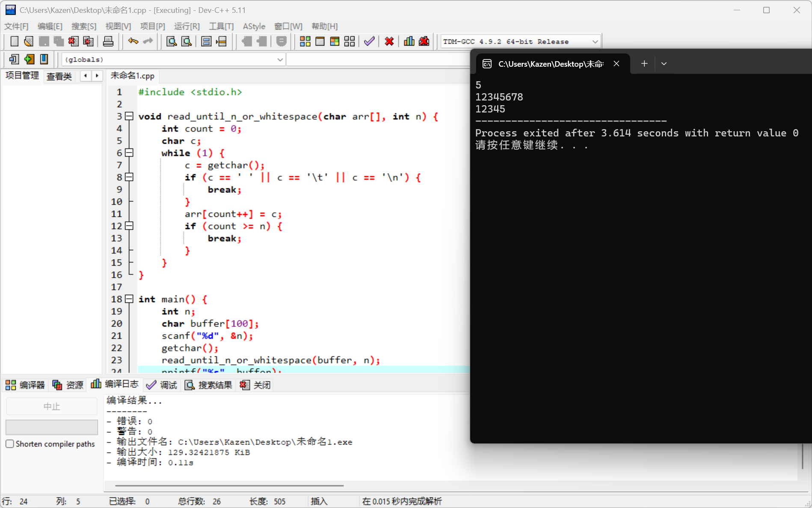The width and height of the screenshot is (812, 508).
Task: Click the Redo toolbar icon
Action: [148, 41]
